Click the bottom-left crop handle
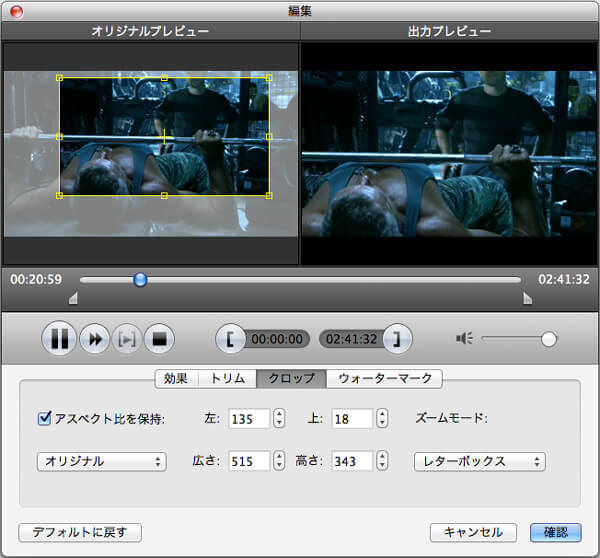 tap(59, 196)
